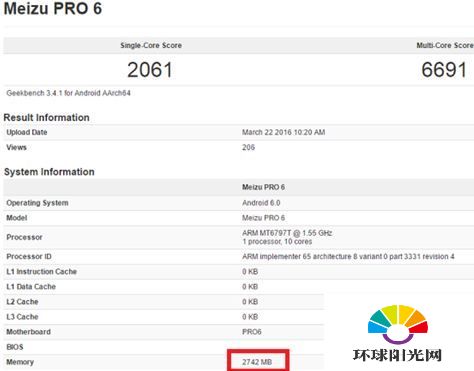474x371 pixels.
Task: Click the Memory value 2742 MB
Action: [257, 362]
